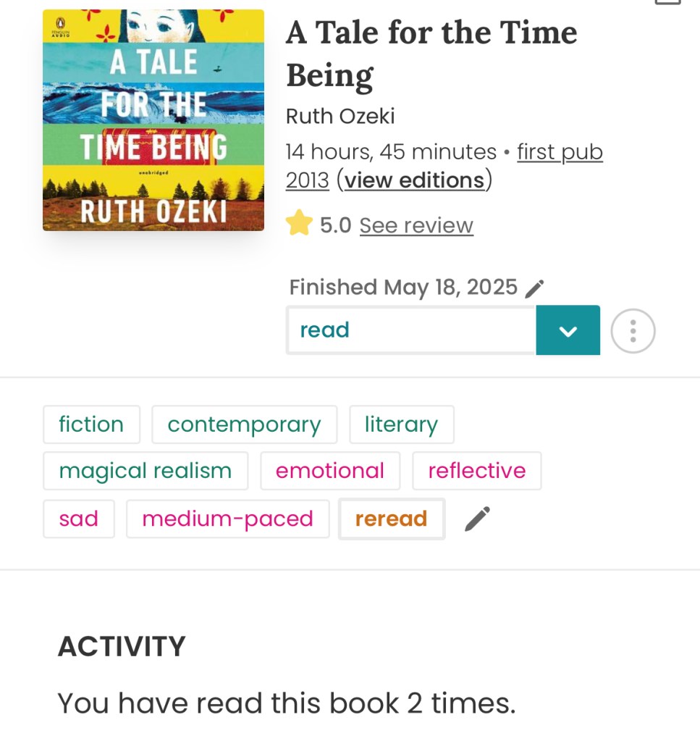700x741 pixels.
Task: Click the 'read' status field
Action: (x=410, y=331)
